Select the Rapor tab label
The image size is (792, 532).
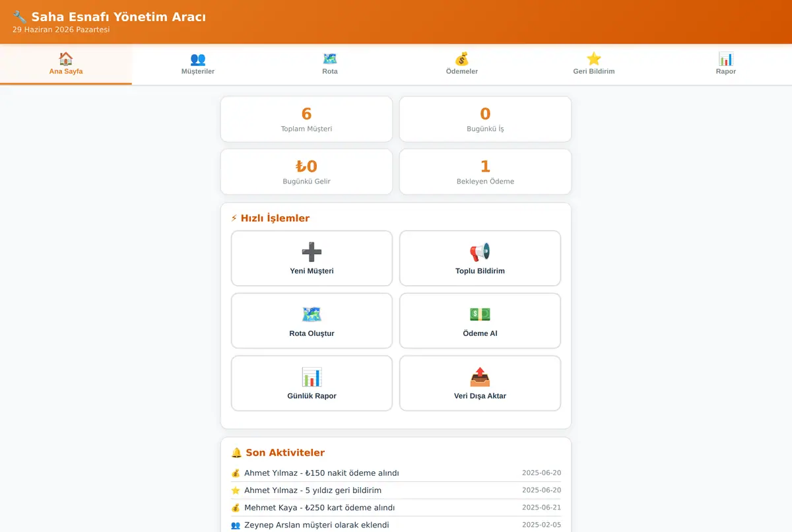coord(726,71)
